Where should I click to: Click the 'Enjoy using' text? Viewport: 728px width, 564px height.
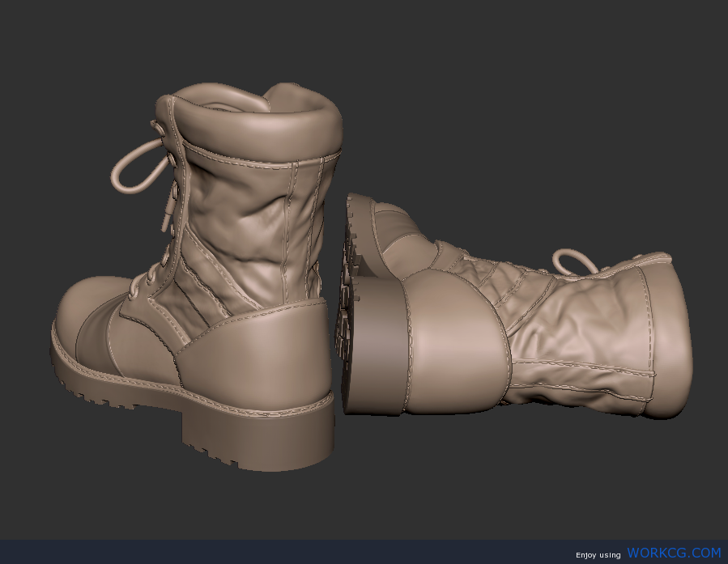click(x=598, y=555)
